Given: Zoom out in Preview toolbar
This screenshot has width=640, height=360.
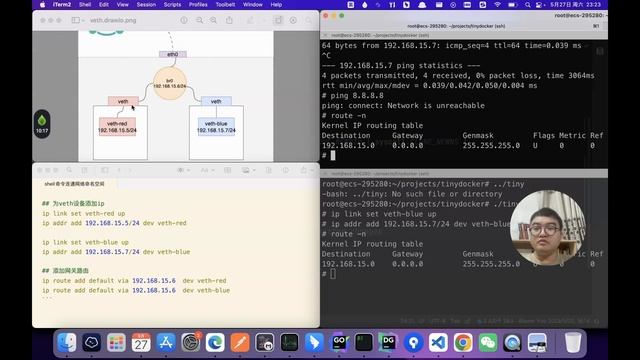Looking at the screenshot, I should coord(199,20).
